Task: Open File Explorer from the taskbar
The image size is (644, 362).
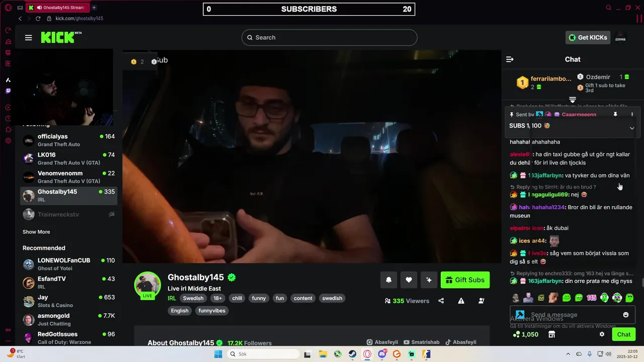Action: point(323,354)
